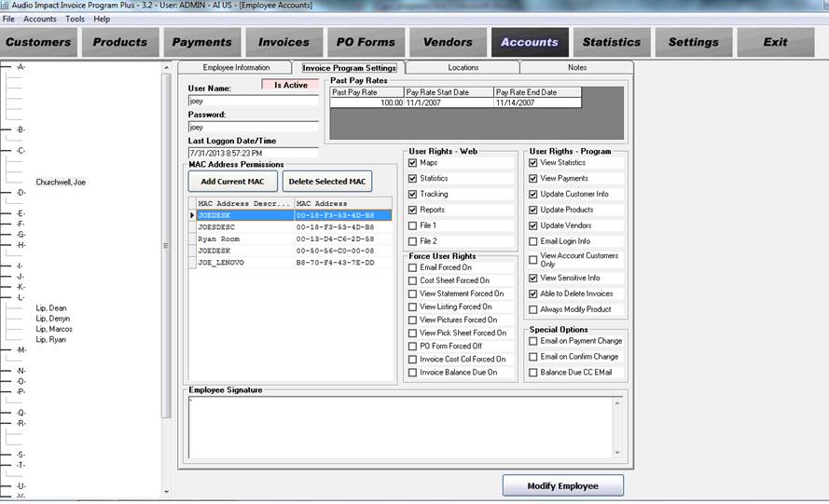Open the Payments section
This screenshot has height=504, width=829.
coord(201,42)
